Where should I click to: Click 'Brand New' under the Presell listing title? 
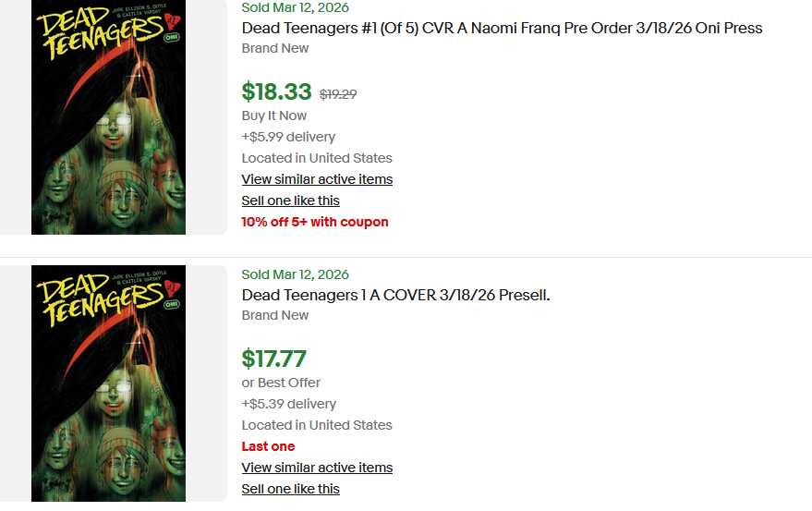coord(275,315)
